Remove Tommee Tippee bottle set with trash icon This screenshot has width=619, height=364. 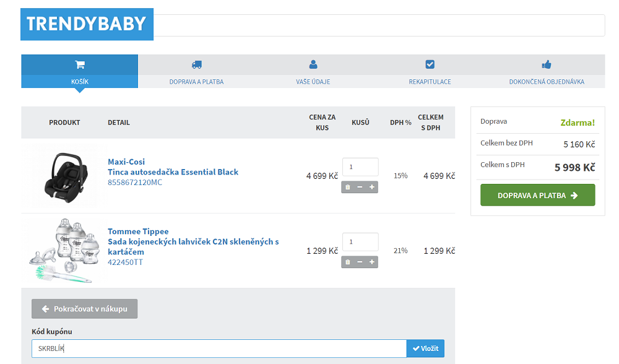pyautogui.click(x=348, y=262)
